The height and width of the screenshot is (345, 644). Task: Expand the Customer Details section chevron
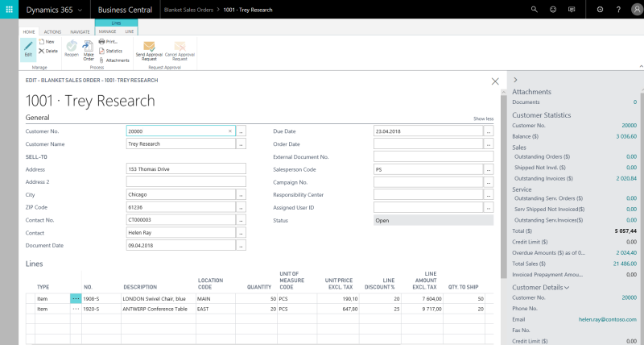[x=567, y=287]
